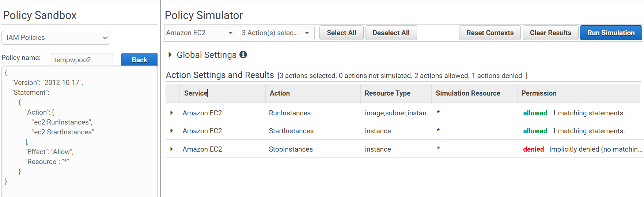Click the Permission column header
This screenshot has width=644, height=197.
[539, 93]
